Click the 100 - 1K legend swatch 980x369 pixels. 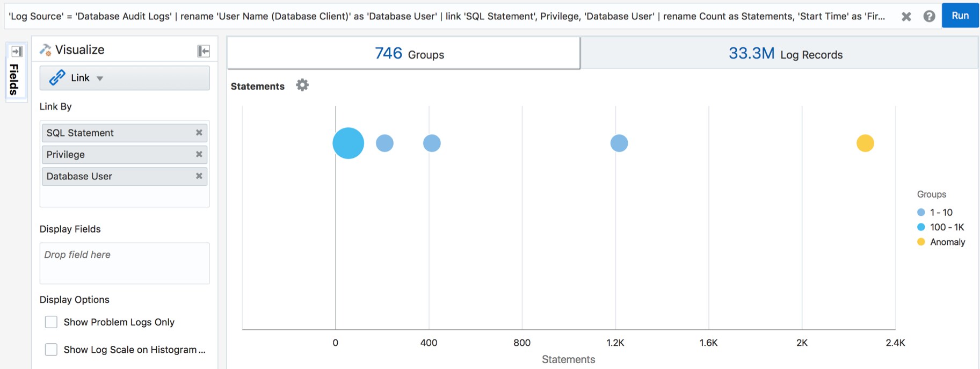(x=921, y=227)
